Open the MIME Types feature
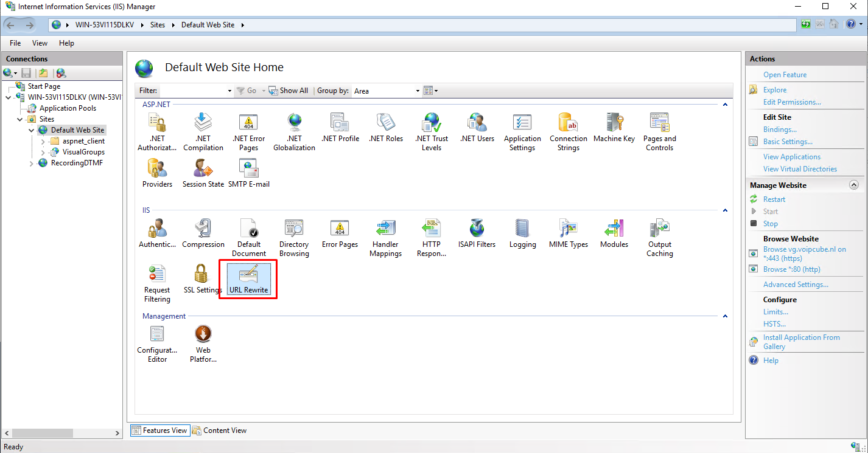 [568, 233]
